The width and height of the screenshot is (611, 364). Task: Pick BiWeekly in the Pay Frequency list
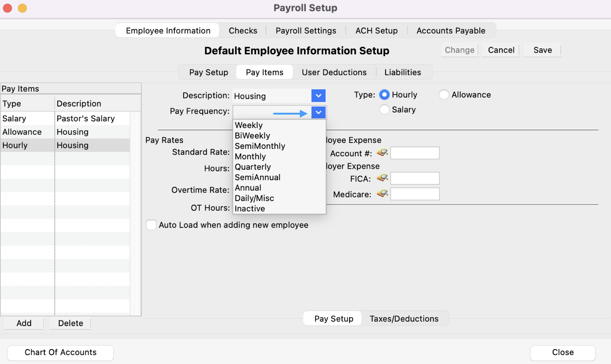(x=252, y=135)
